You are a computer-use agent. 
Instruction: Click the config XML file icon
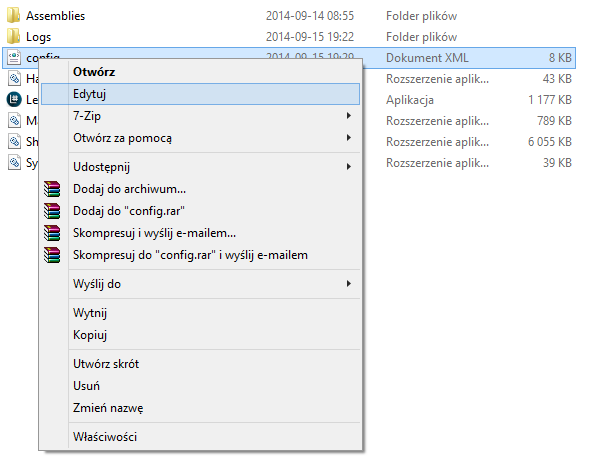14,58
